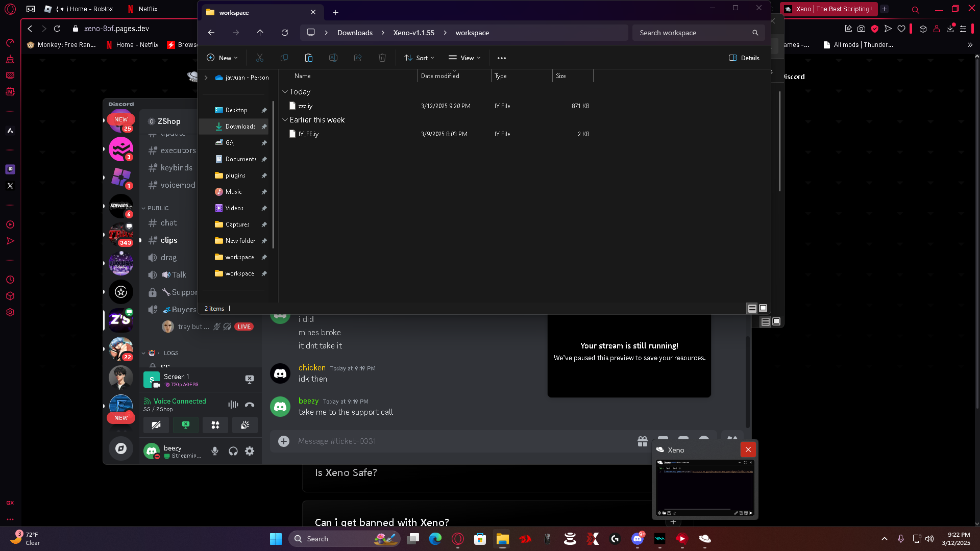
Task: Open the chat channel in Discord
Action: click(x=168, y=223)
